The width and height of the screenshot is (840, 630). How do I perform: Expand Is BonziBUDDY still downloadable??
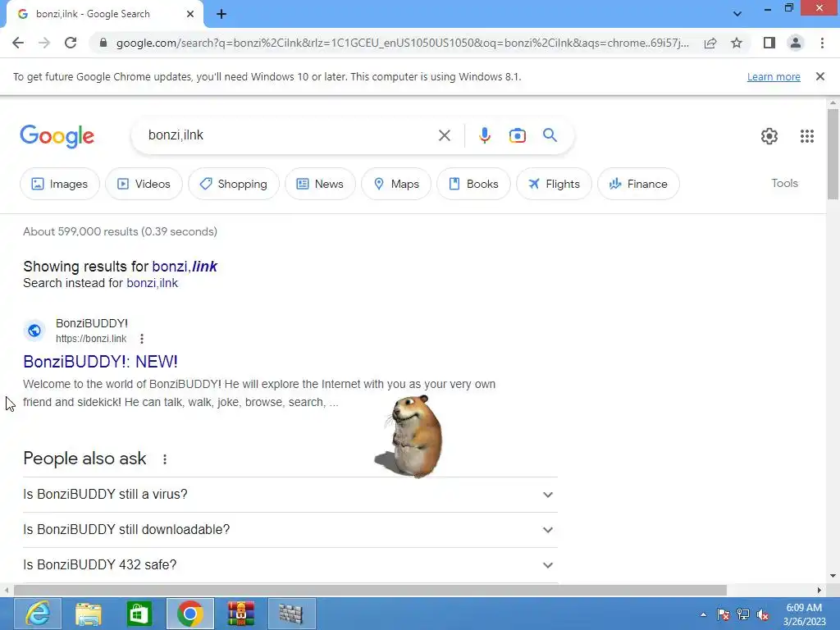pyautogui.click(x=290, y=530)
